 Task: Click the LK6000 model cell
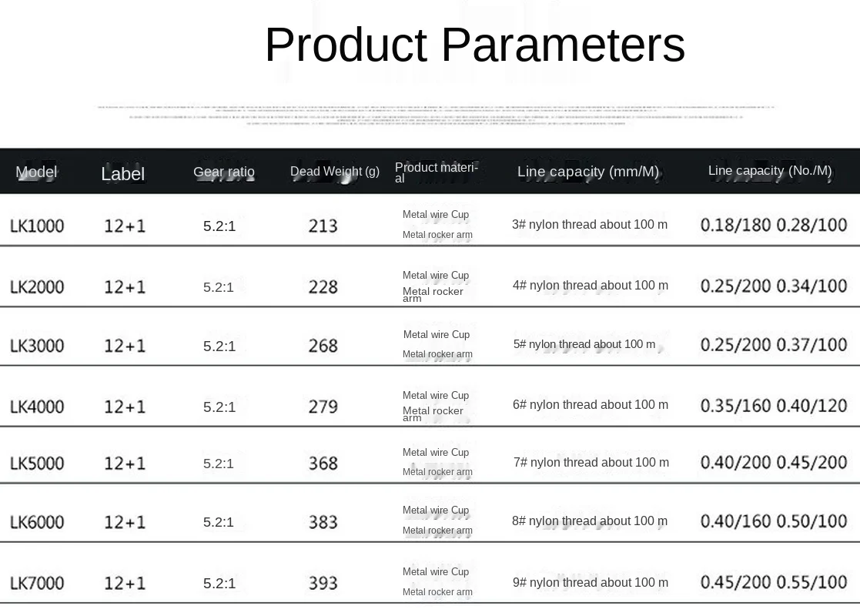coord(37,522)
